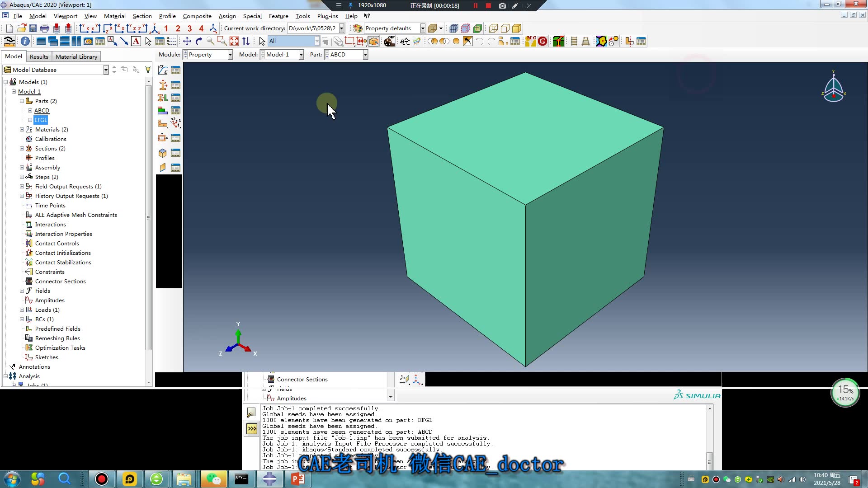Click the Create Section tool icon

(163, 85)
